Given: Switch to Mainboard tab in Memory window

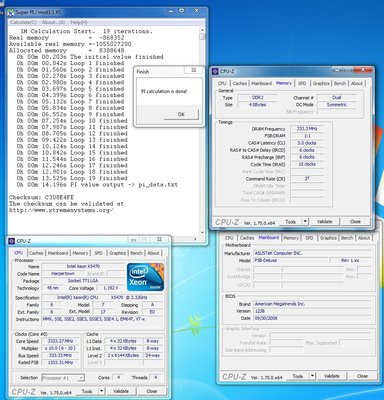Looking at the screenshot, I should (262, 83).
